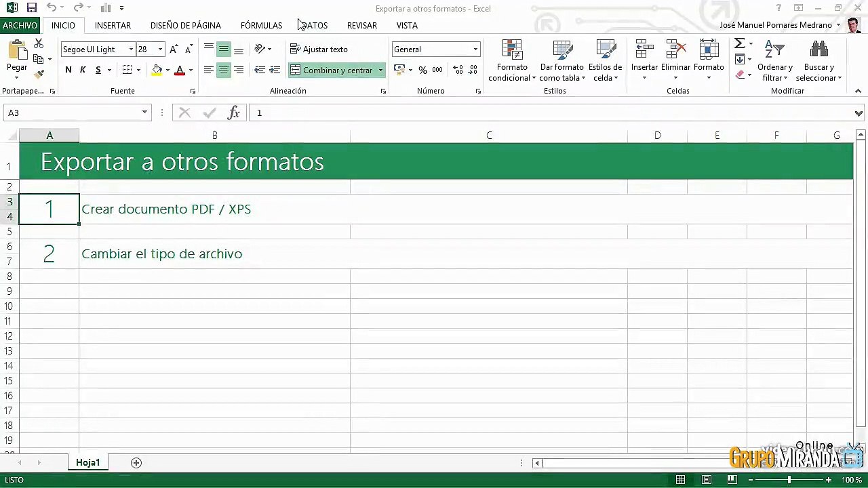
Task: Click the zoom slider handle
Action: pyautogui.click(x=789, y=480)
